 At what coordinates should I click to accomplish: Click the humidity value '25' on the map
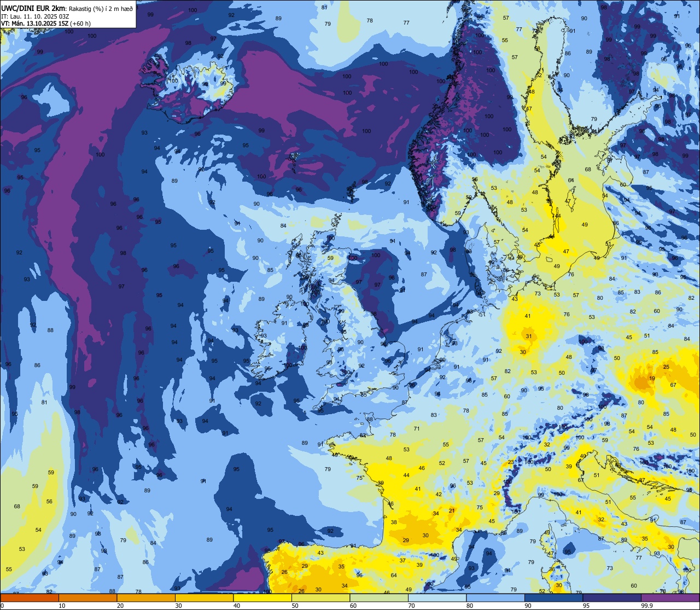[666, 367]
